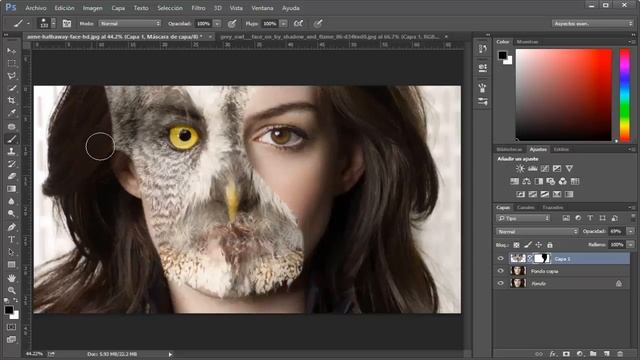640x360 pixels.
Task: Toggle lock position
Action: tap(539, 245)
